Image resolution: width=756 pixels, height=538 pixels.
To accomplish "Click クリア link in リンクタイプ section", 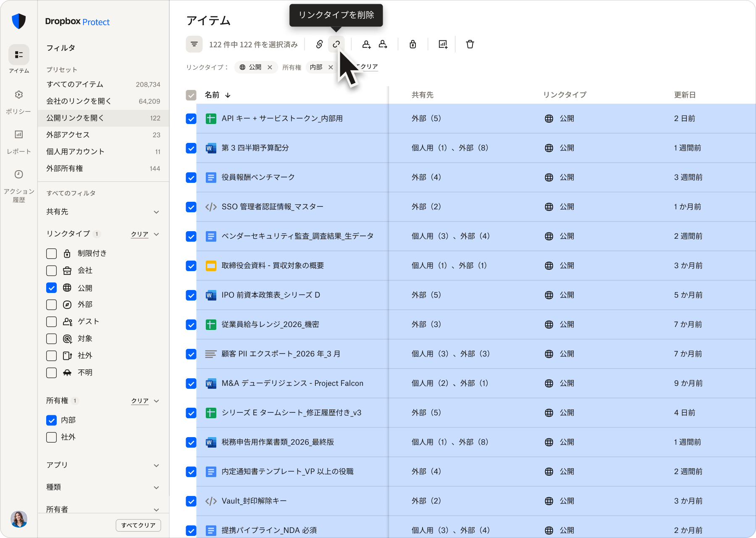I will coord(140,234).
